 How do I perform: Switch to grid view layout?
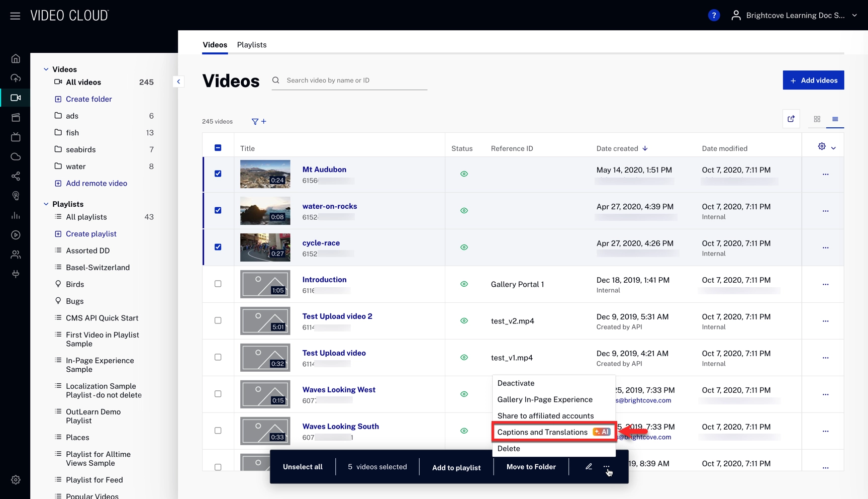pos(817,119)
